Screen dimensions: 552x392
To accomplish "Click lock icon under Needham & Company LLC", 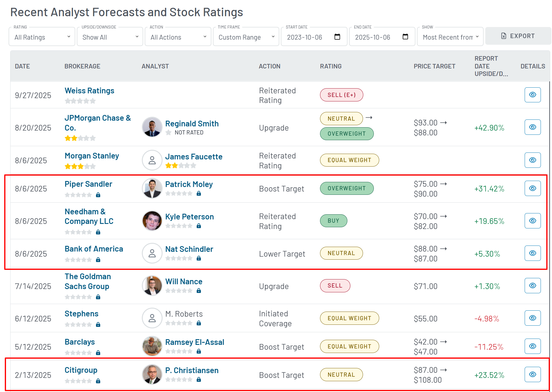I will [x=98, y=232].
